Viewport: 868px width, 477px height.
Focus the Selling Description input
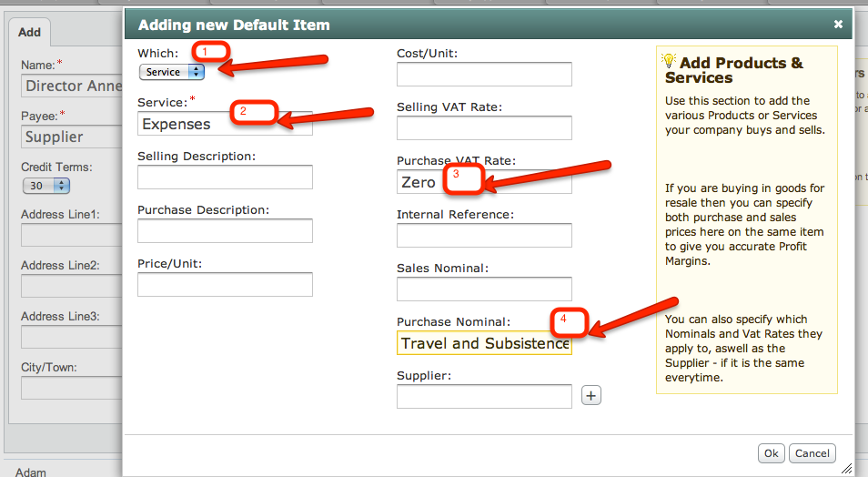(x=225, y=177)
